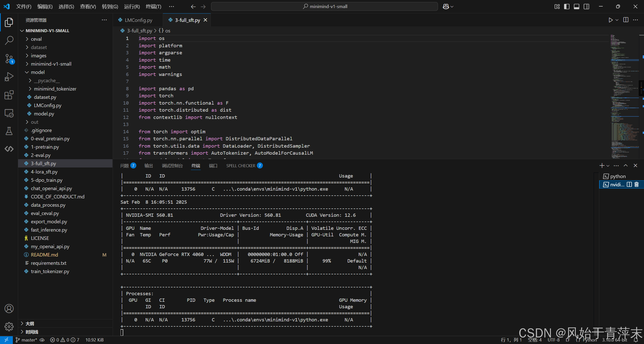This screenshot has width=644, height=344.
Task: Open the Explorer view in activity bar
Action: coord(9,22)
